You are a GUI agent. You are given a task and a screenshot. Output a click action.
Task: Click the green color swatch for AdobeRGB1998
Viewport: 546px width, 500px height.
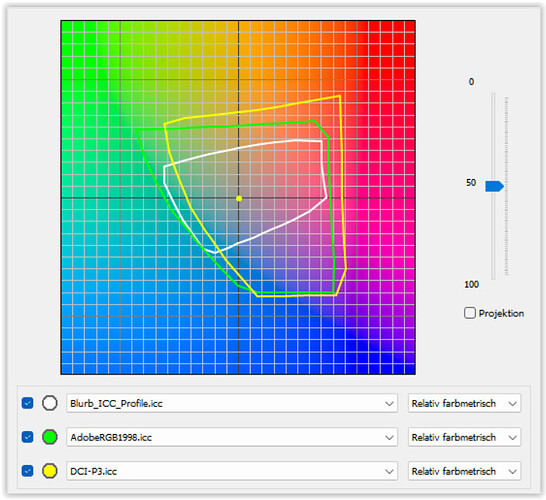pyautogui.click(x=50, y=437)
